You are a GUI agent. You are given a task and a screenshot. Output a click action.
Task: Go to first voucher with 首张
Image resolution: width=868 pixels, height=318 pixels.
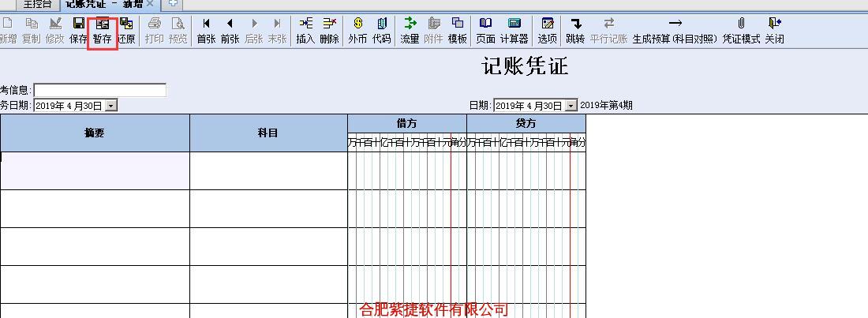click(206, 30)
